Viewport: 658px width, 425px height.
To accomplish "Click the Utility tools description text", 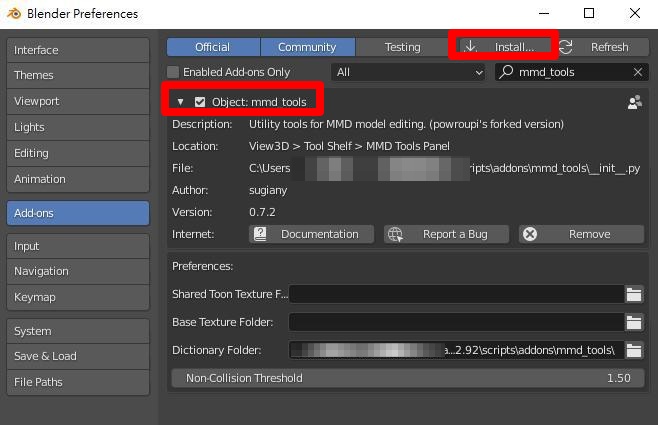I will [x=406, y=125].
